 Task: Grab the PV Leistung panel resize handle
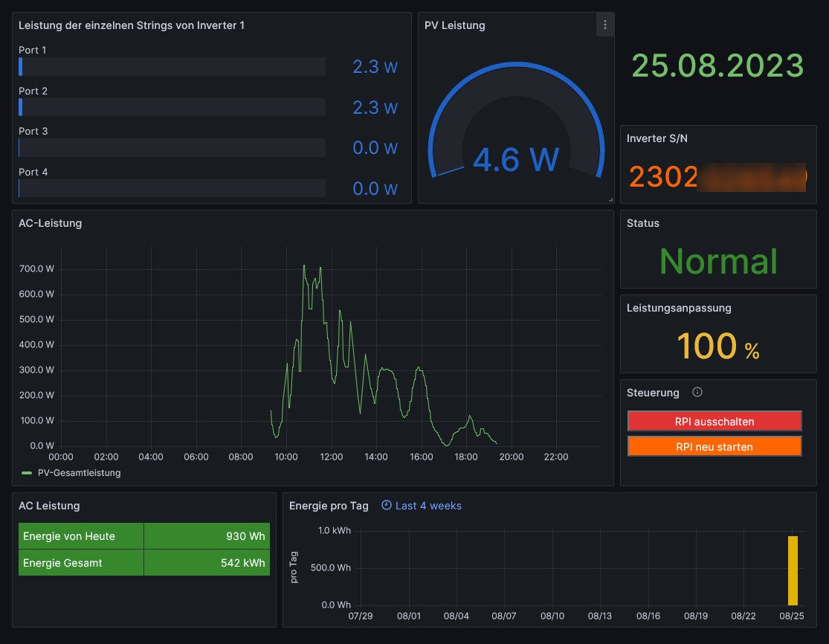click(x=610, y=199)
